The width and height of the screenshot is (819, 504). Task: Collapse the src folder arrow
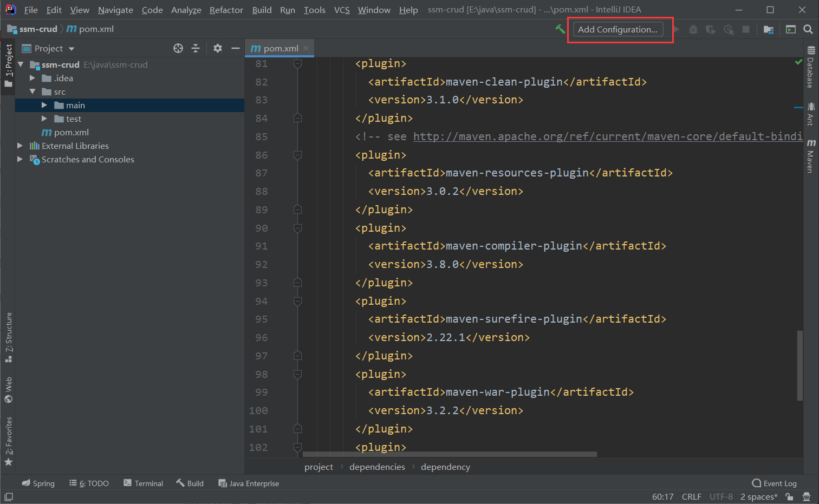32,91
